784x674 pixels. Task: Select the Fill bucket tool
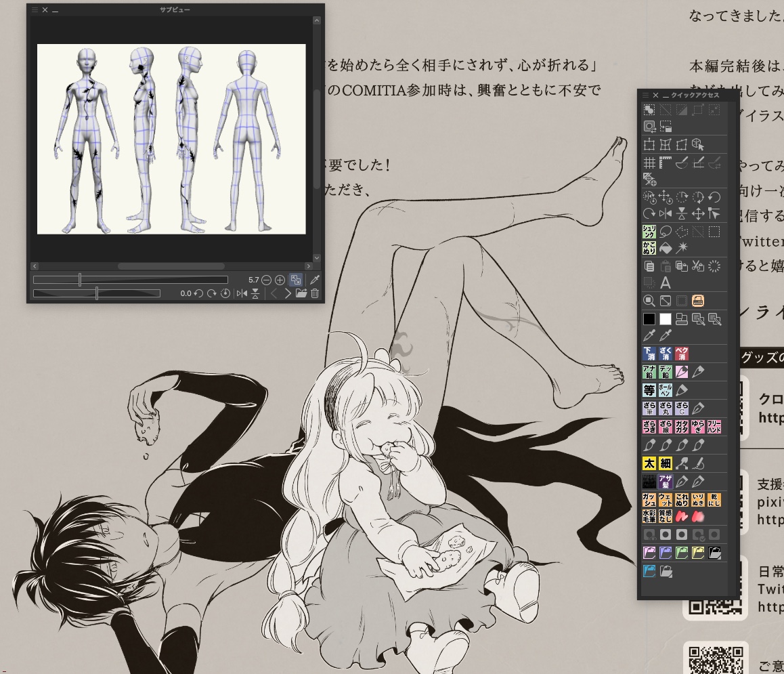point(666,248)
